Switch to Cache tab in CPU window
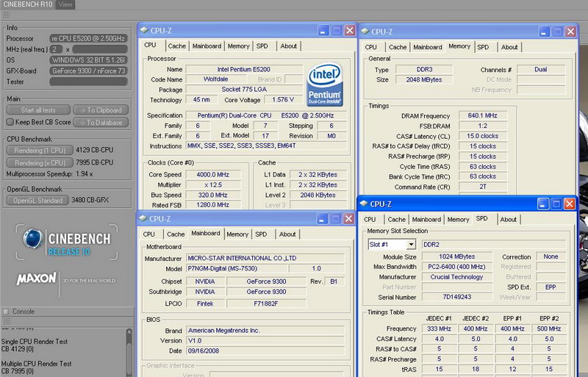The width and height of the screenshot is (588, 377). (x=176, y=46)
